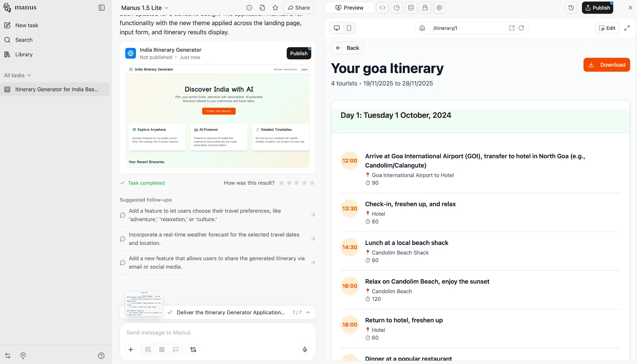The width and height of the screenshot is (637, 364).
Task: Switch preview to desktop view
Action: click(337, 28)
